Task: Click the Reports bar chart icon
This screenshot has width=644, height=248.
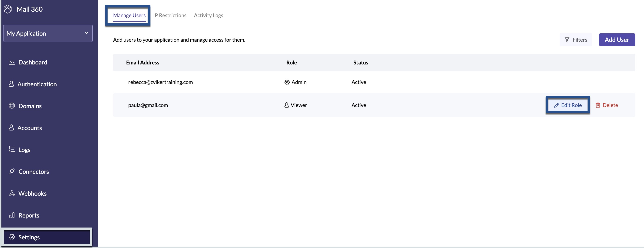Action: tap(12, 215)
